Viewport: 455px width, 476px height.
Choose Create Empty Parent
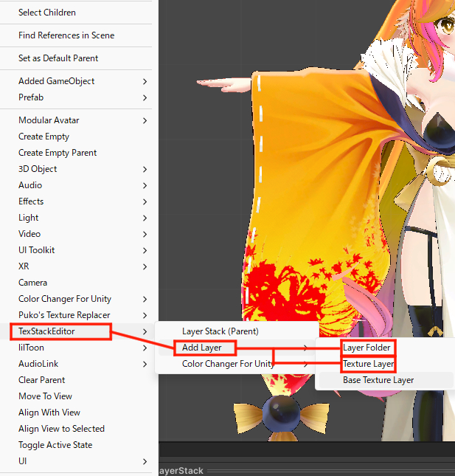(58, 153)
